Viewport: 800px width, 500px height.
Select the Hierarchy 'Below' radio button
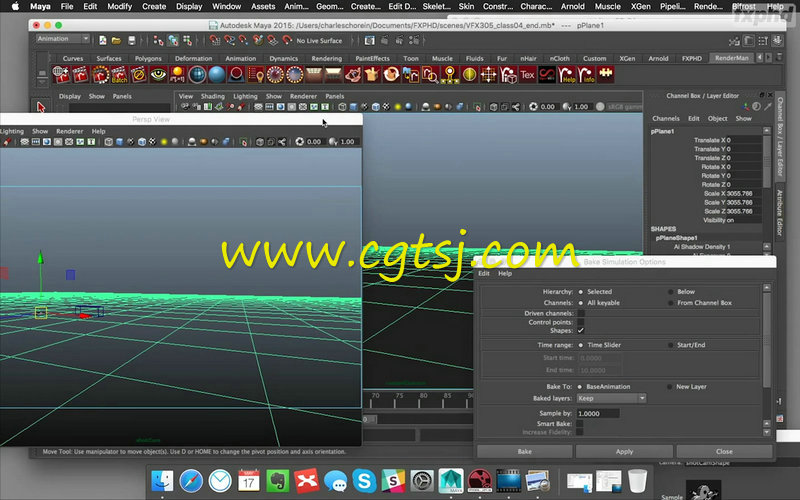pyautogui.click(x=670, y=292)
